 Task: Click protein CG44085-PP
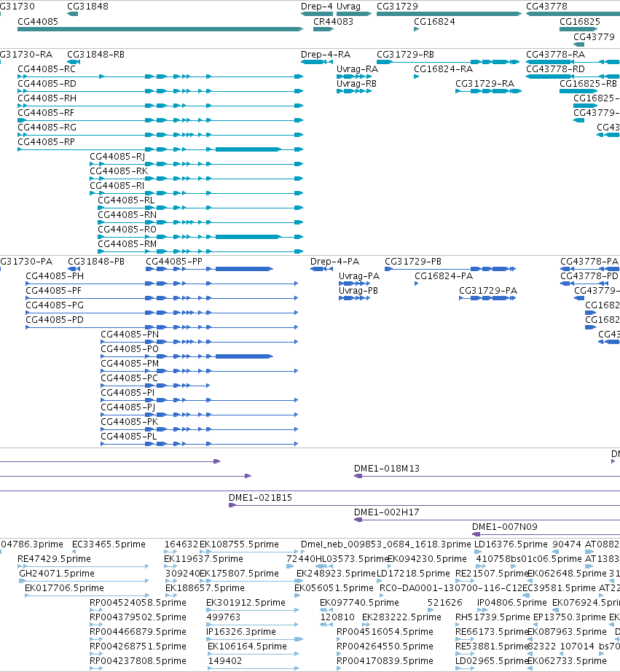coord(174,262)
